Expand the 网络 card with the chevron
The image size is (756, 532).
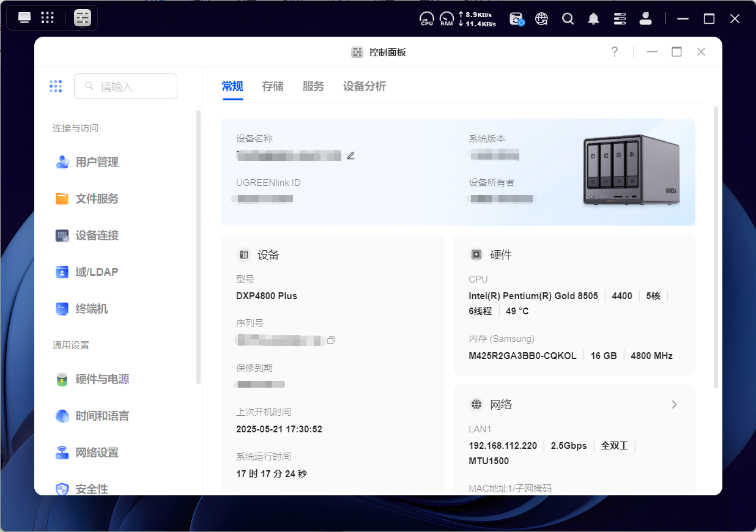[674, 404]
